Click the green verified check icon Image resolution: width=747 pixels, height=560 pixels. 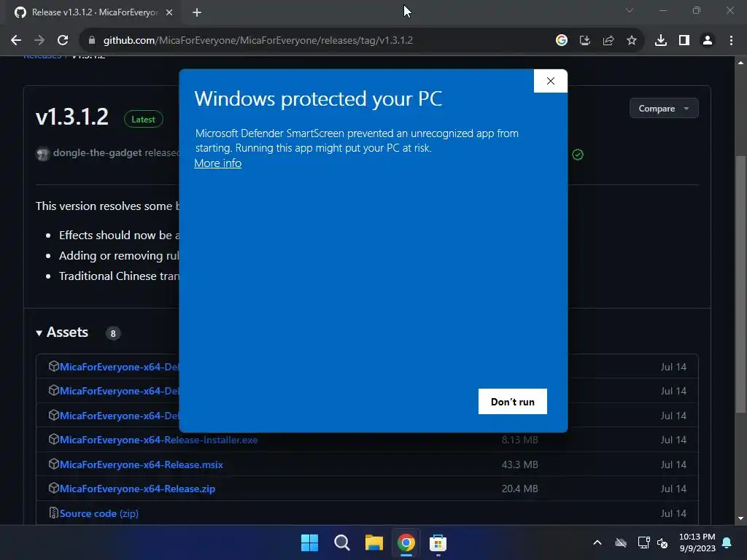click(x=578, y=155)
